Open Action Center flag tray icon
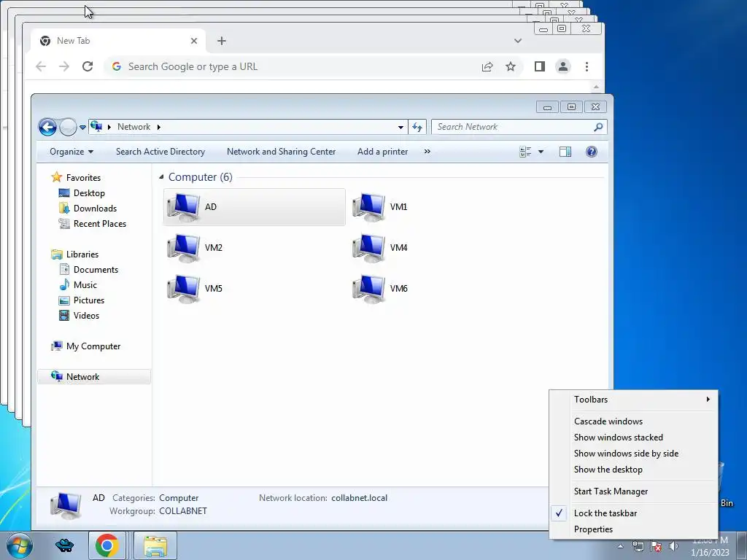 tap(656, 546)
